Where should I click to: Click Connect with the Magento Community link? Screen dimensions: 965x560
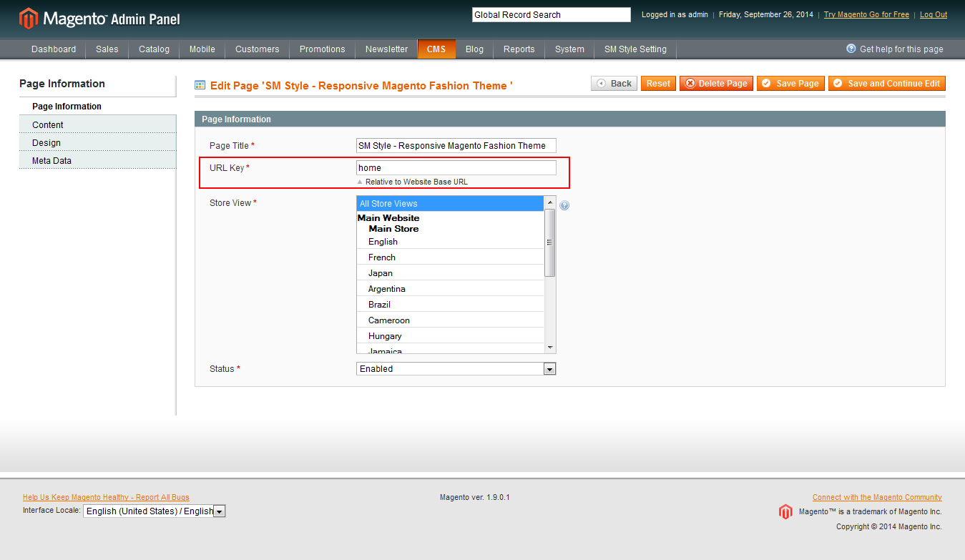click(x=877, y=497)
